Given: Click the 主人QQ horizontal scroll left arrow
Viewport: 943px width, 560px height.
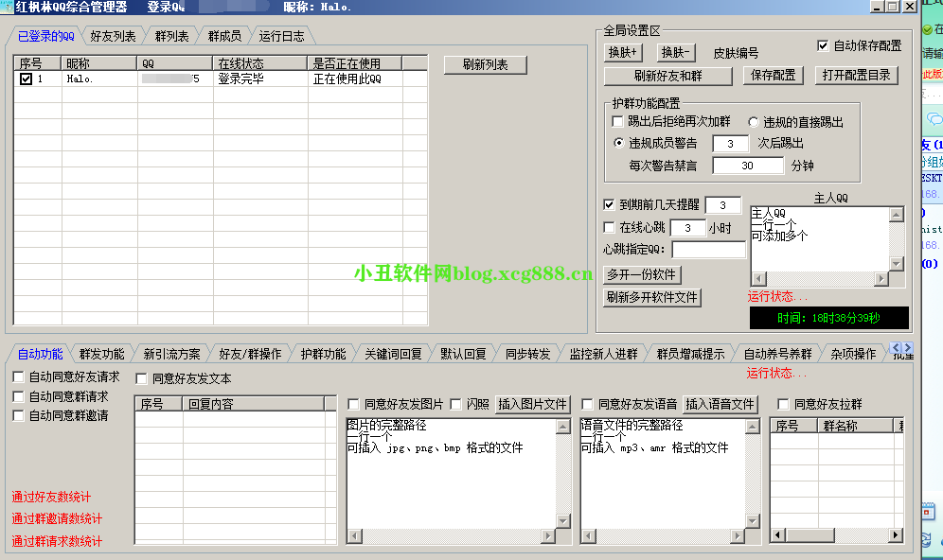Looking at the screenshot, I should click(759, 278).
